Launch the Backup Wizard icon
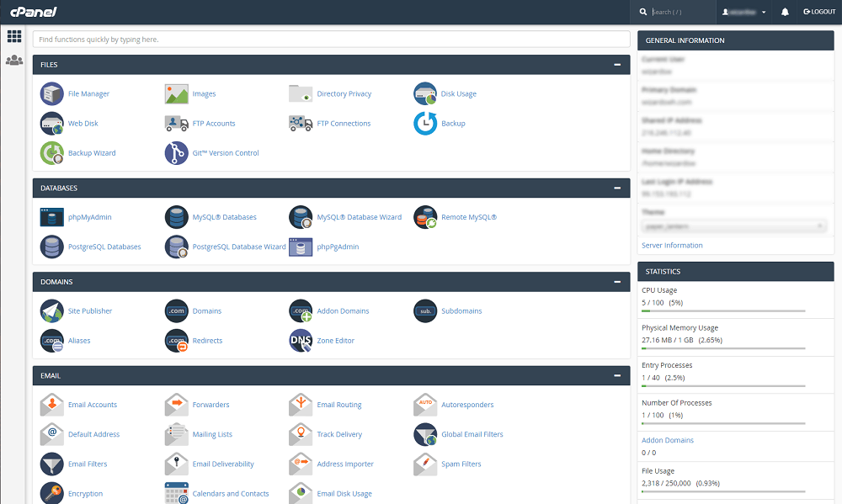842x504 pixels. (52, 153)
